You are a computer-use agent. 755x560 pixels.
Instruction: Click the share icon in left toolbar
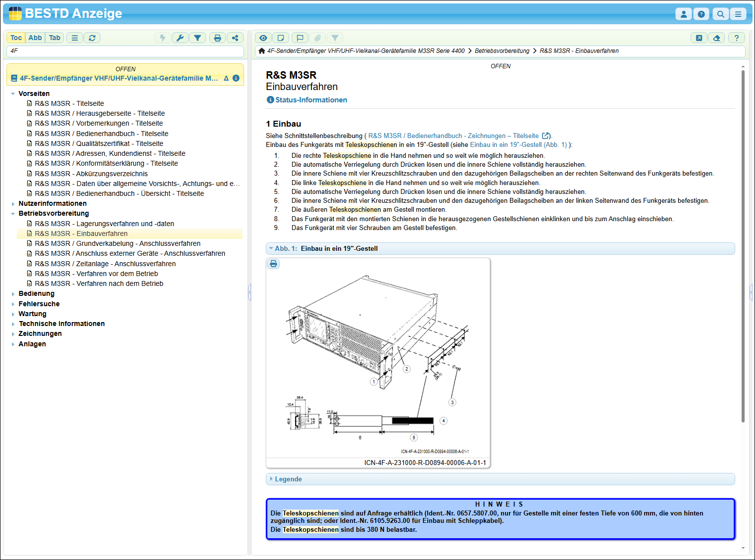point(235,38)
